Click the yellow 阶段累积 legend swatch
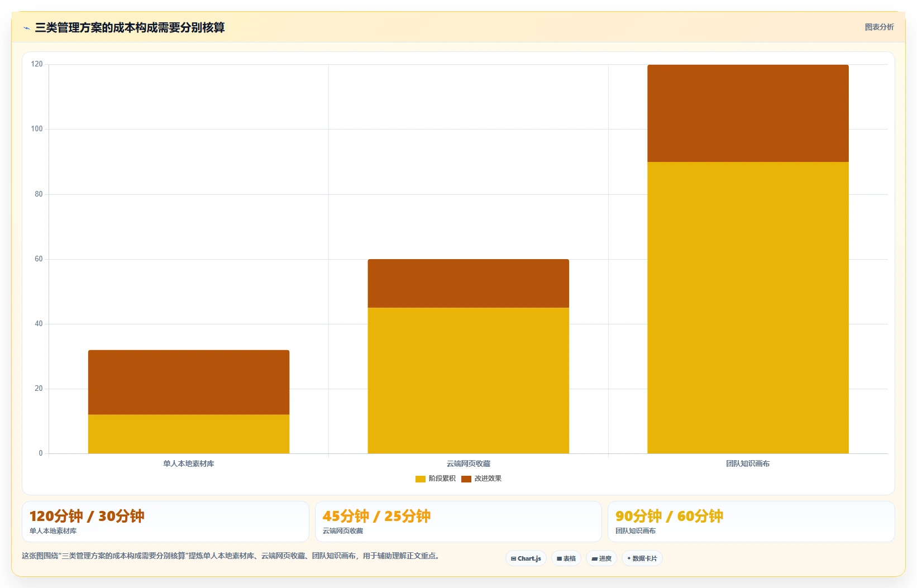Viewport: 917px width, 588px height. pos(421,479)
